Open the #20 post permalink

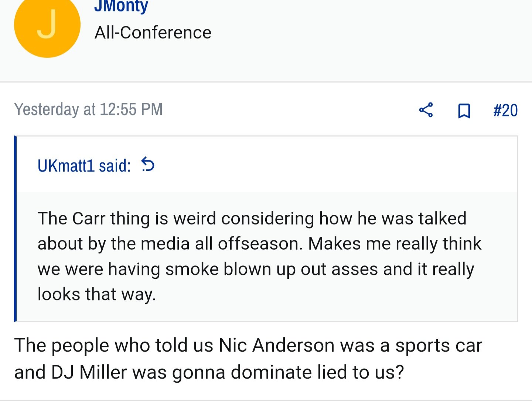click(x=505, y=110)
